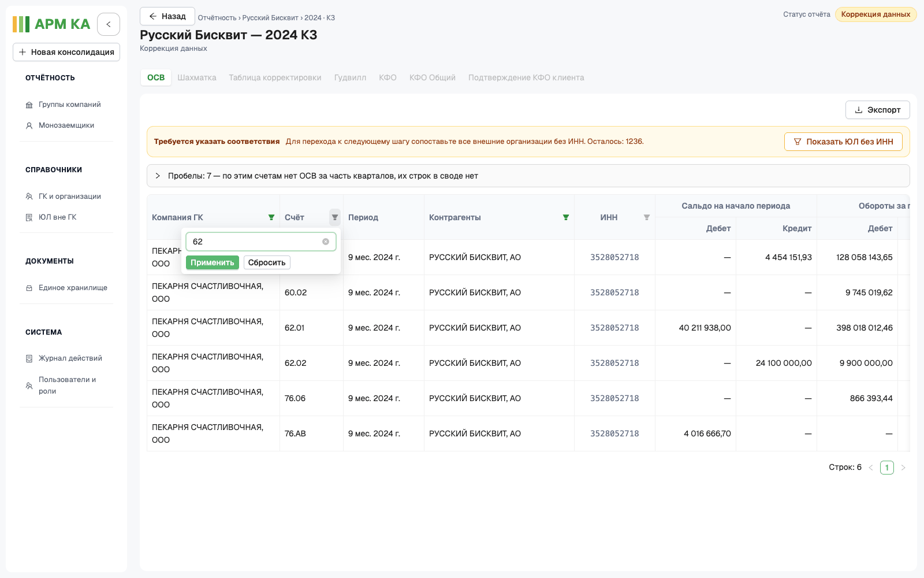Create a Новая консолидация
The image size is (924, 578).
66,52
